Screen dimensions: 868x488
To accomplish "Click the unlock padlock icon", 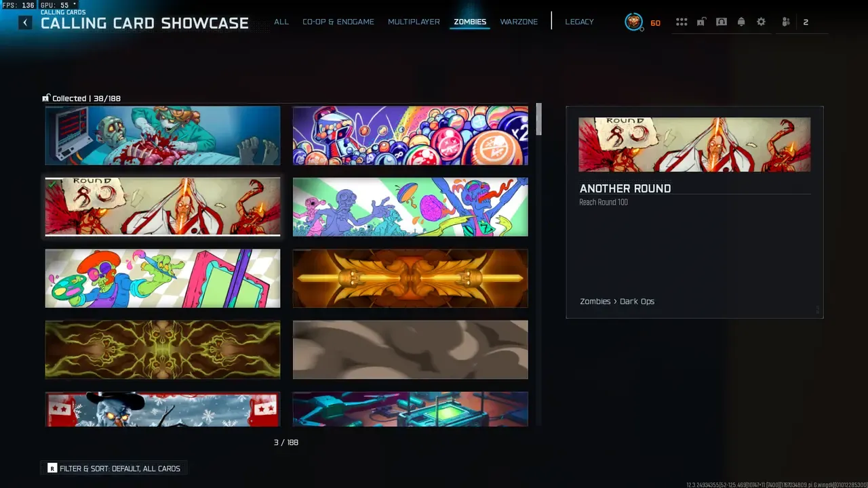I will tap(701, 22).
